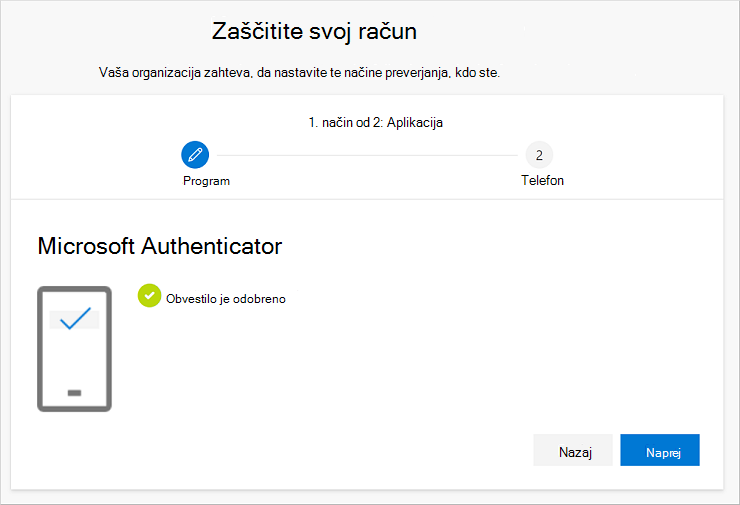Select the pencil Program step icon
Image resolution: width=740 pixels, height=505 pixels.
(195, 155)
